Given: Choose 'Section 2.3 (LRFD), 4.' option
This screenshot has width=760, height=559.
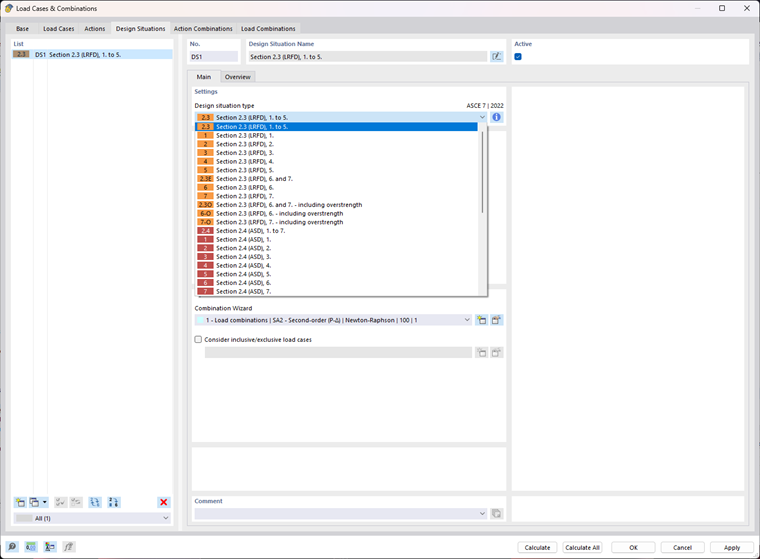Looking at the screenshot, I should pos(336,161).
